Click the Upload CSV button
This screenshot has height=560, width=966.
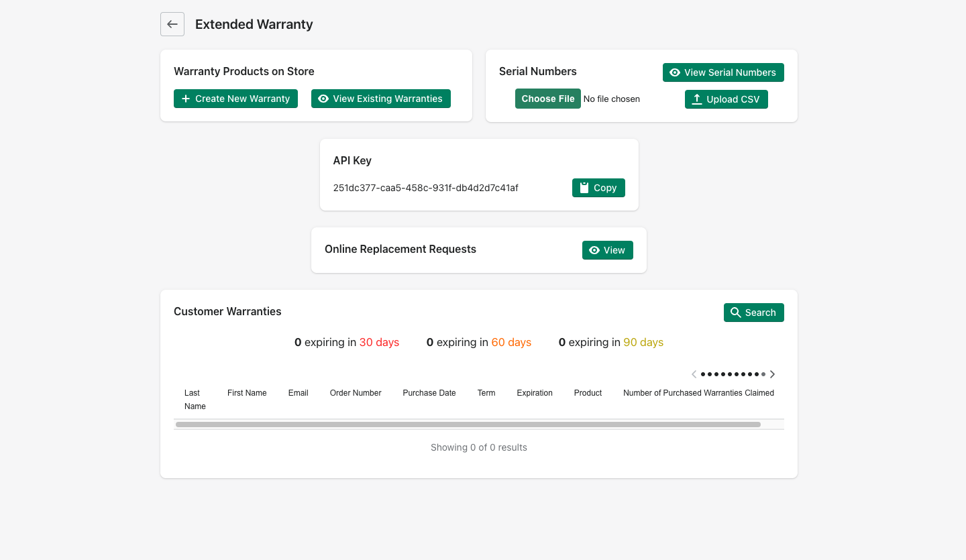tap(726, 99)
